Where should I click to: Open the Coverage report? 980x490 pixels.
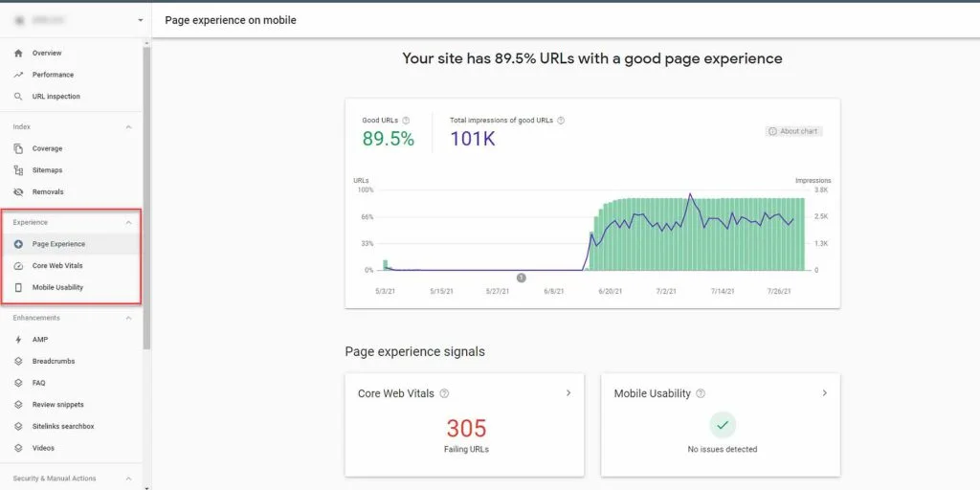coord(71,148)
